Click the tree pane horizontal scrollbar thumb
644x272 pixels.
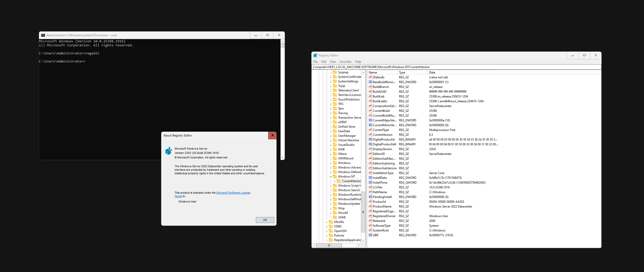pyautogui.click(x=329, y=245)
